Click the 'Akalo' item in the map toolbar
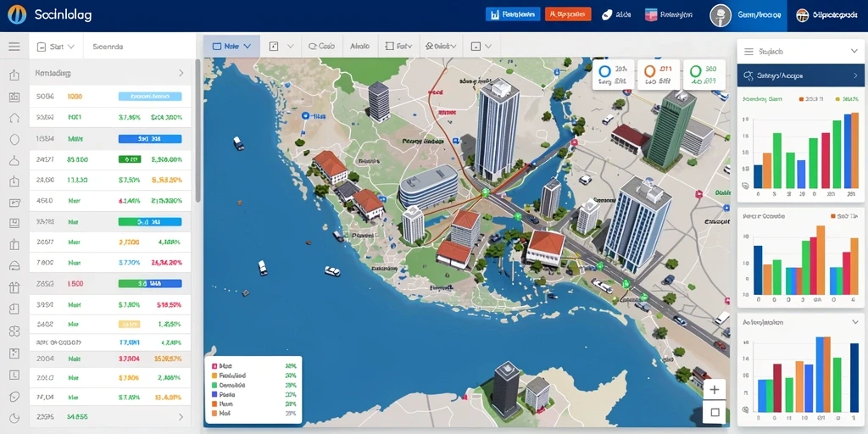The width and height of the screenshot is (868, 434). [359, 47]
